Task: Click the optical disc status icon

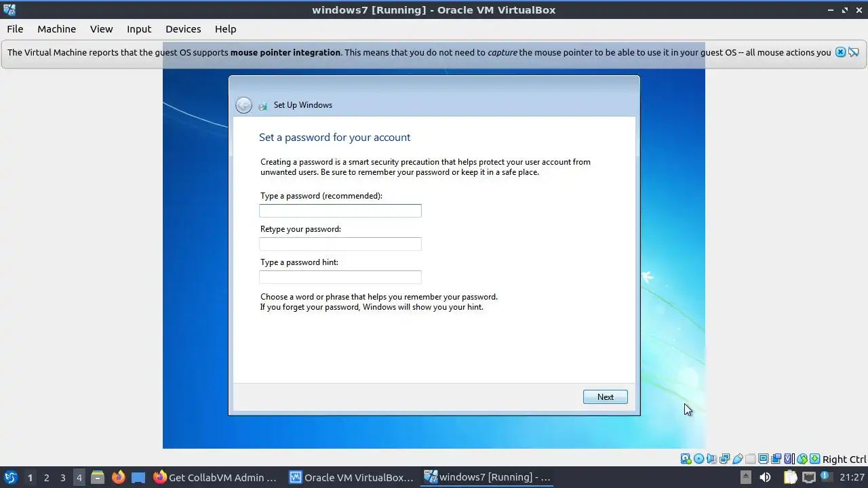Action: 699,459
